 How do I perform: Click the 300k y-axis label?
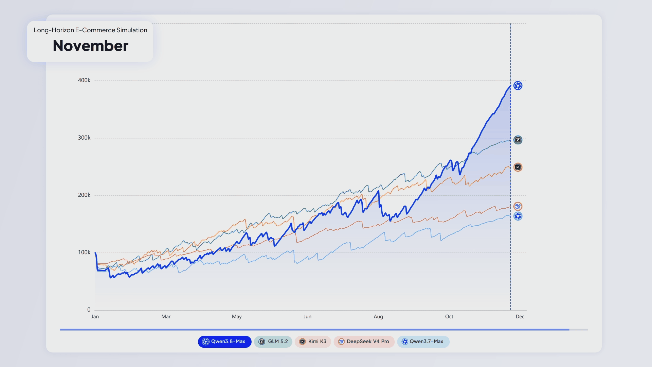pyautogui.click(x=84, y=138)
